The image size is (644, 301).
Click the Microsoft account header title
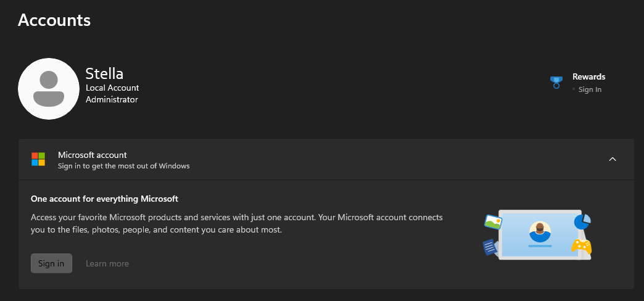coord(93,155)
